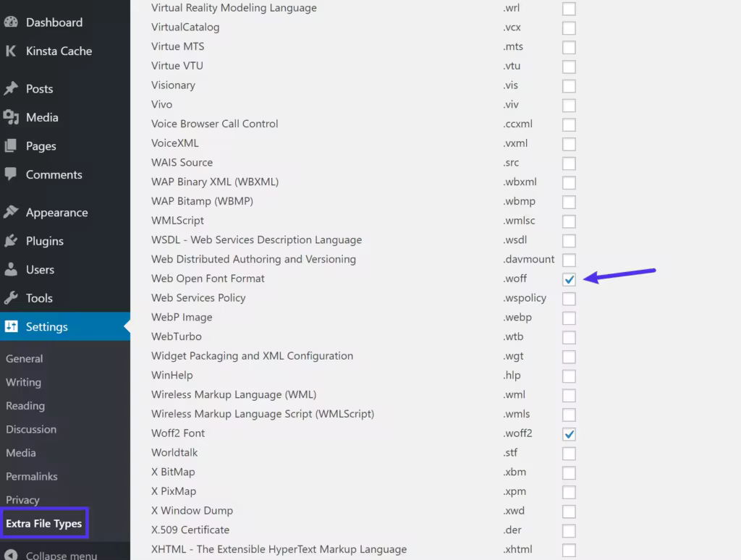This screenshot has width=741, height=560.
Task: Click the Collapse menu arrow icon
Action: click(11, 555)
